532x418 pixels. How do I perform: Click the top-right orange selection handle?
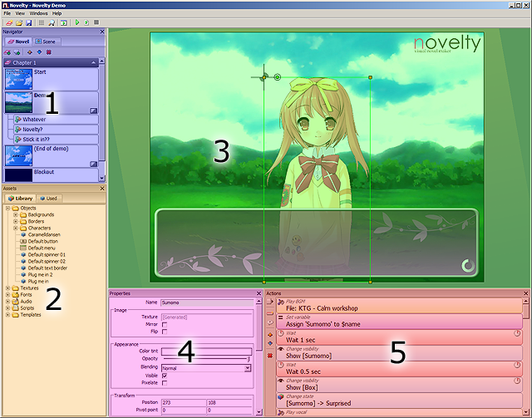tap(370, 77)
